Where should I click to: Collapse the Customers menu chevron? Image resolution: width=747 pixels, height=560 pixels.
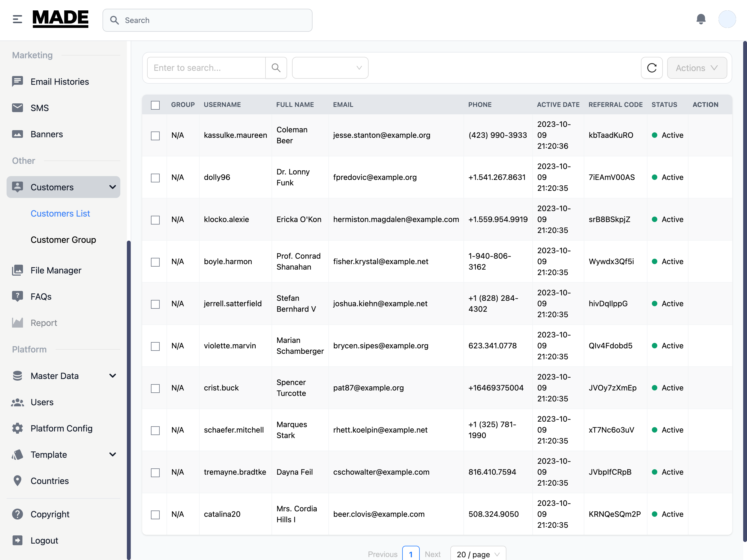112,187
